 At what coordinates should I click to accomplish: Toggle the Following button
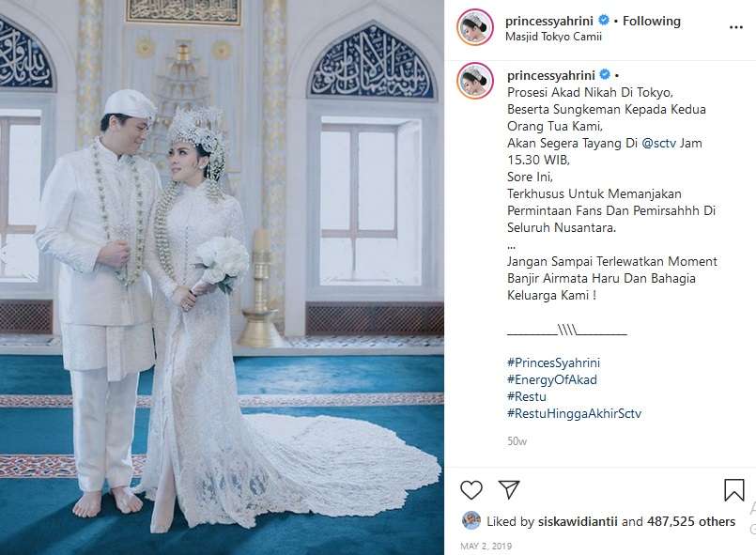pos(652,21)
